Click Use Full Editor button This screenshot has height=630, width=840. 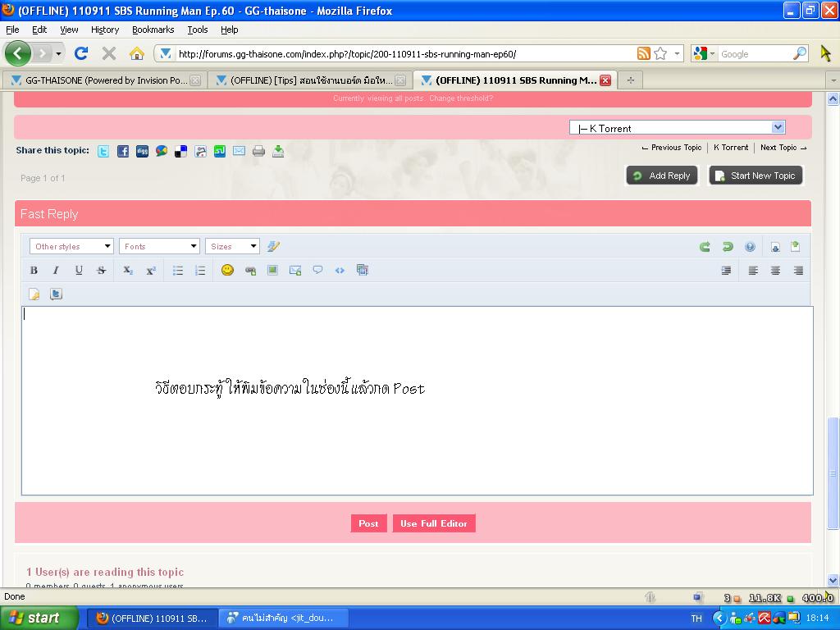tap(434, 523)
